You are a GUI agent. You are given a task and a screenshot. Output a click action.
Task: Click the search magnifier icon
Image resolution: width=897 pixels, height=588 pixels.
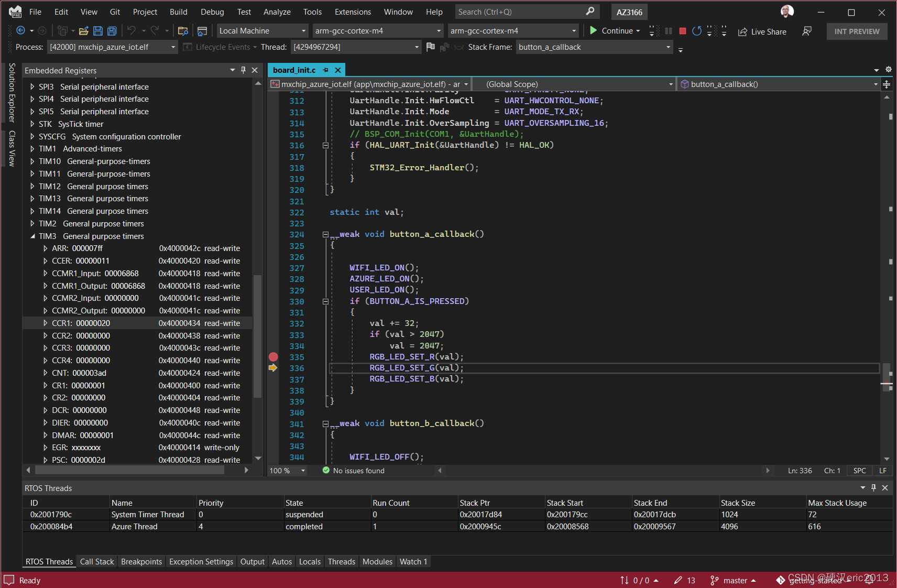(x=590, y=12)
